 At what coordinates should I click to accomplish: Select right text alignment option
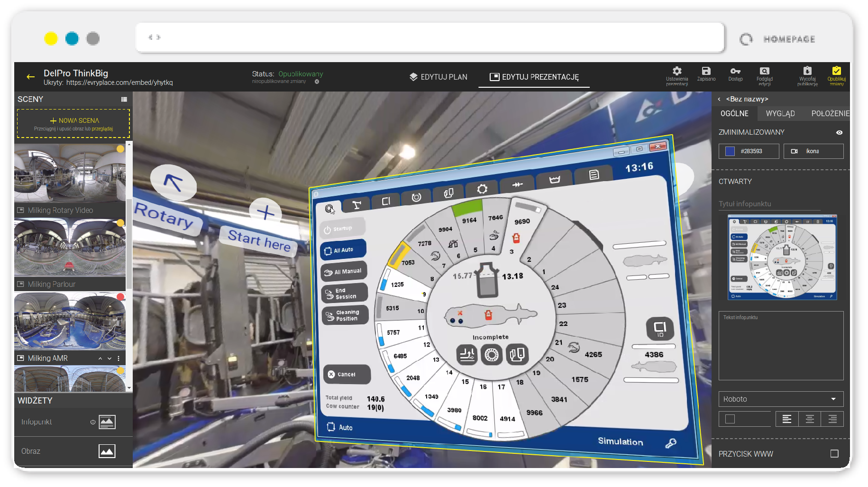832,419
